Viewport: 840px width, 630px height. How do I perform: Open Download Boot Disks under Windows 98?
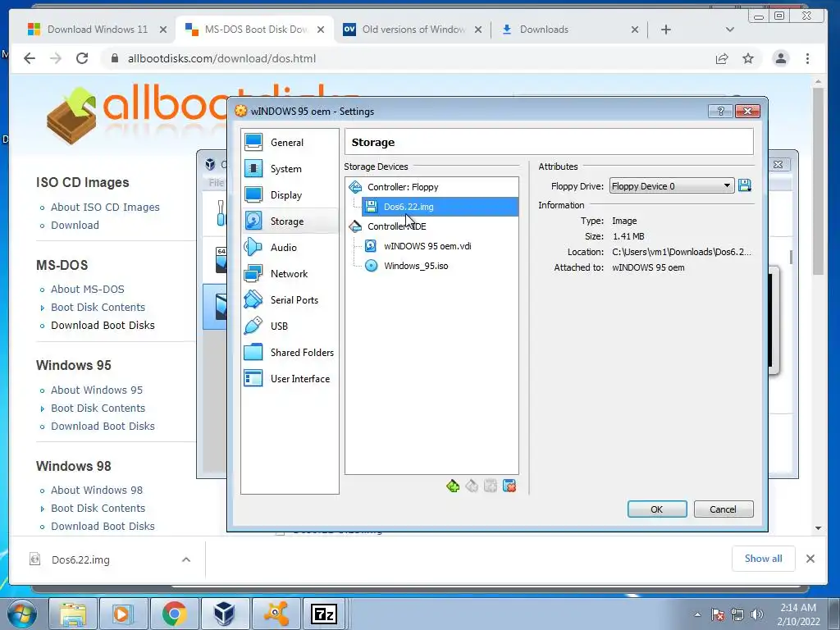[x=103, y=527]
